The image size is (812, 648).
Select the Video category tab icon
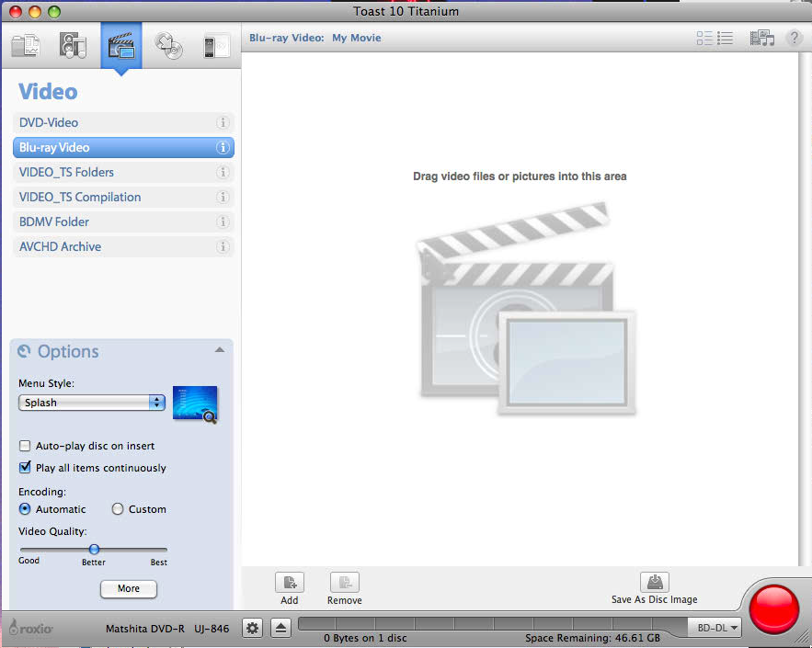coord(121,46)
